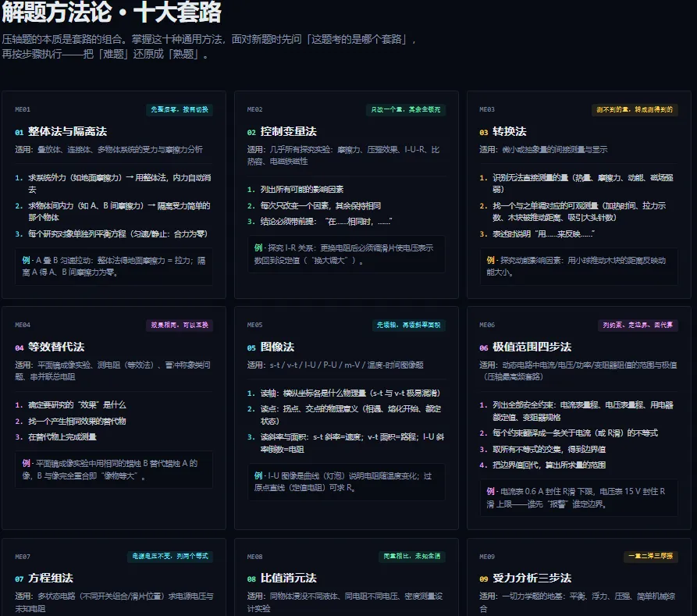Click step 每次只改变一个因素,其余保持相同
Screen dimensions: 697x616
pos(315,206)
